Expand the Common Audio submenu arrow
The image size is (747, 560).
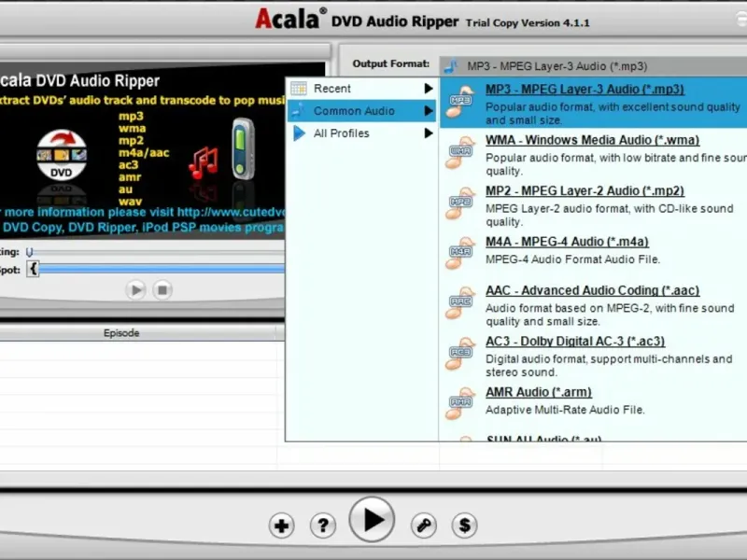(429, 110)
